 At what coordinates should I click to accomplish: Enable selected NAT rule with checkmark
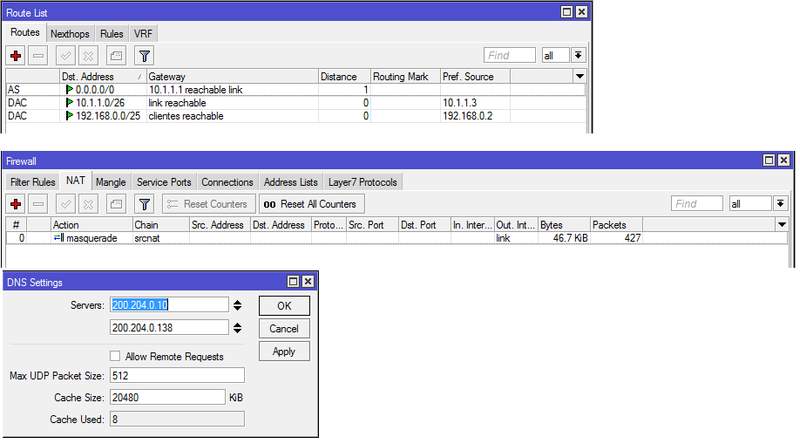pyautogui.click(x=66, y=204)
